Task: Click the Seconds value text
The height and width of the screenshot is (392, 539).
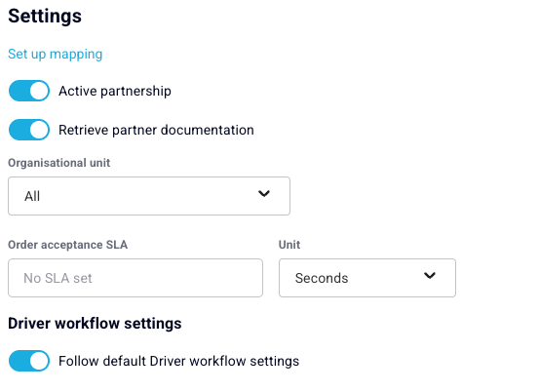Action: pos(322,278)
